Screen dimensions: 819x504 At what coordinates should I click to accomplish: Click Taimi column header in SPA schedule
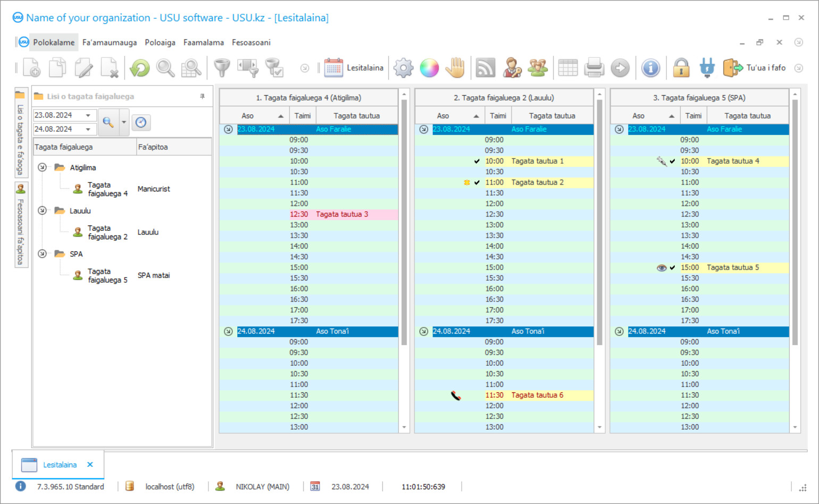(x=693, y=115)
